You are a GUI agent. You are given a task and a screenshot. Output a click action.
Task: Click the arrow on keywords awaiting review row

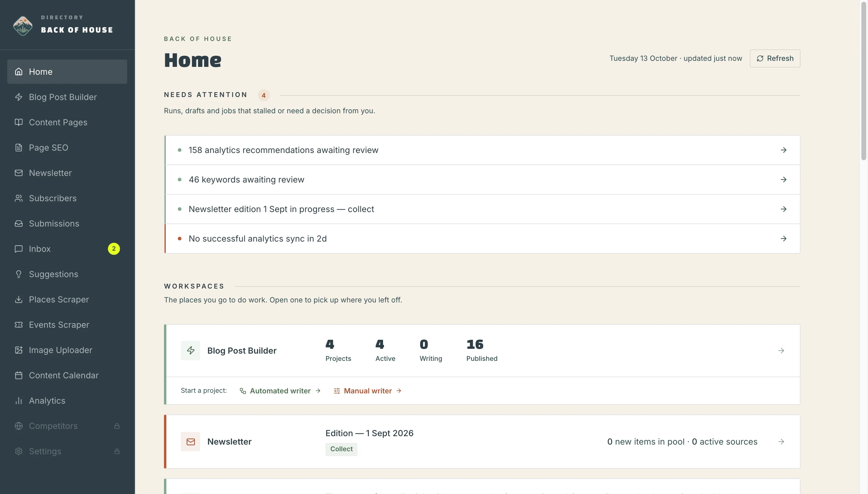tap(783, 180)
